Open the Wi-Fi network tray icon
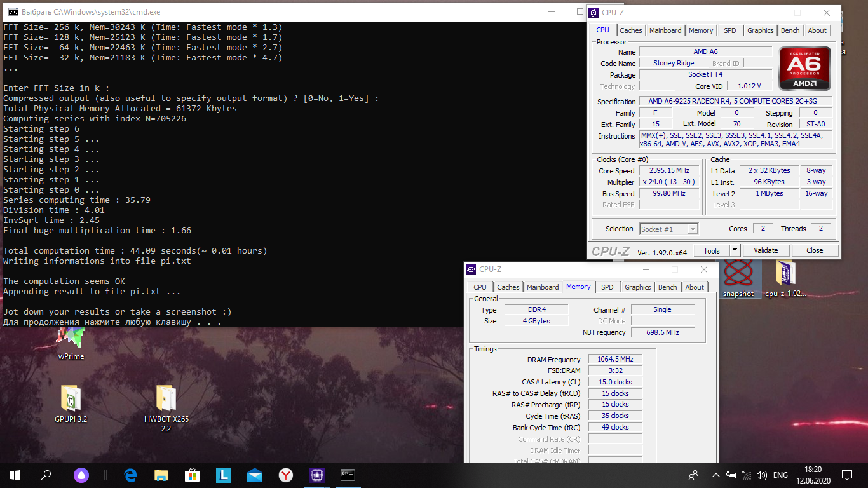This screenshot has height=488, width=868. (747, 475)
